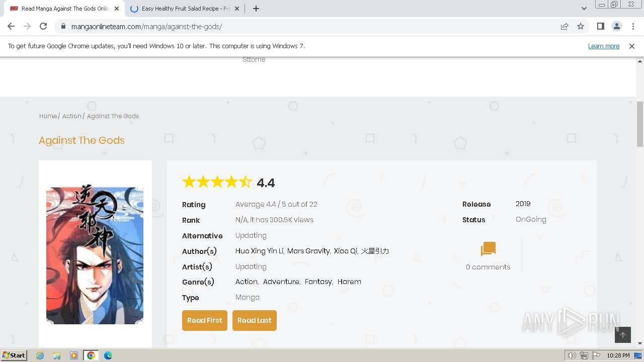644x362 pixels.
Task: Open the Fantasy genre
Action: 318,282
